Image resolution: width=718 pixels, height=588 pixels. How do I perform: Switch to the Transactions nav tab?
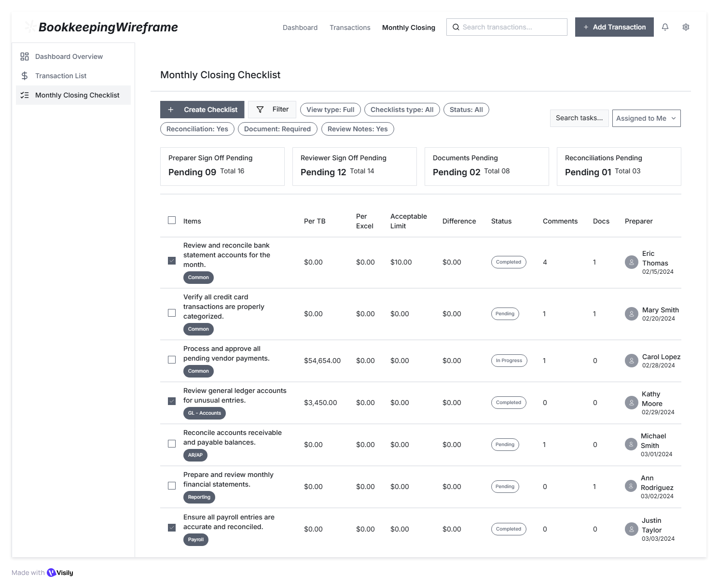[350, 28]
